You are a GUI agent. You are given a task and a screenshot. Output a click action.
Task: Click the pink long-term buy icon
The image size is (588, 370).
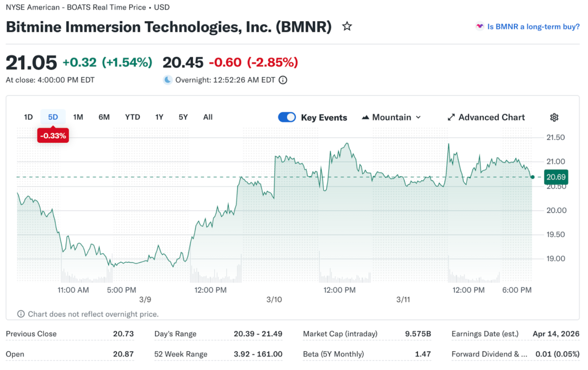(x=479, y=26)
